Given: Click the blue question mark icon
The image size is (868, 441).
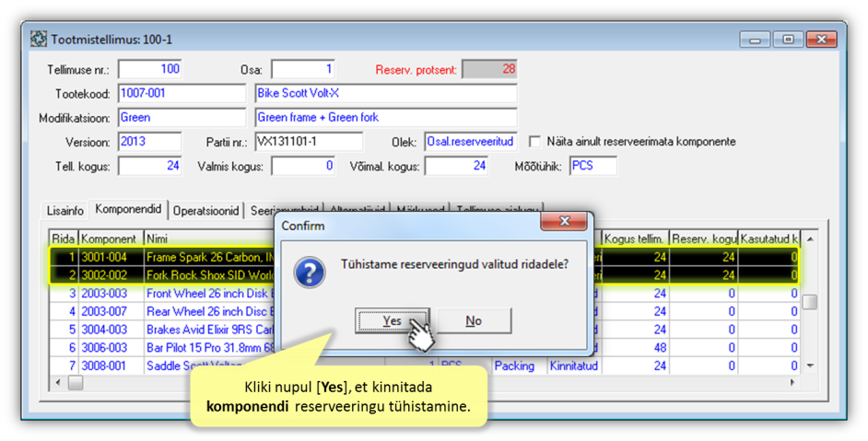Looking at the screenshot, I should click(310, 272).
